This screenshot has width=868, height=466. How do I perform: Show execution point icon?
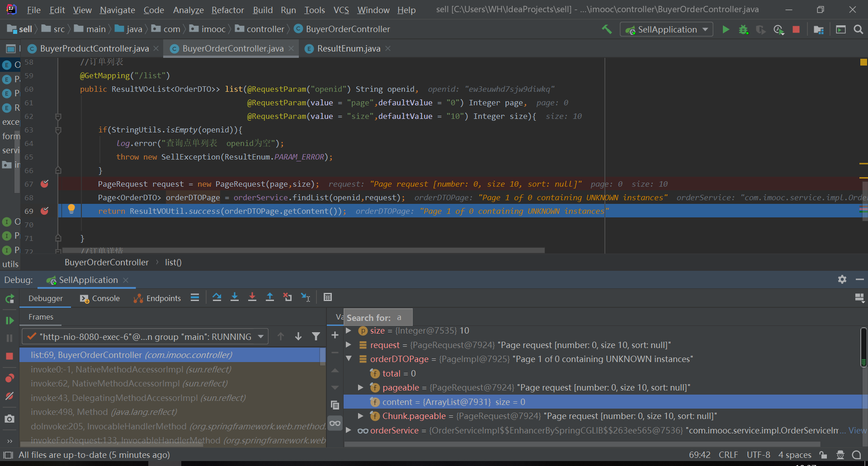click(x=195, y=297)
